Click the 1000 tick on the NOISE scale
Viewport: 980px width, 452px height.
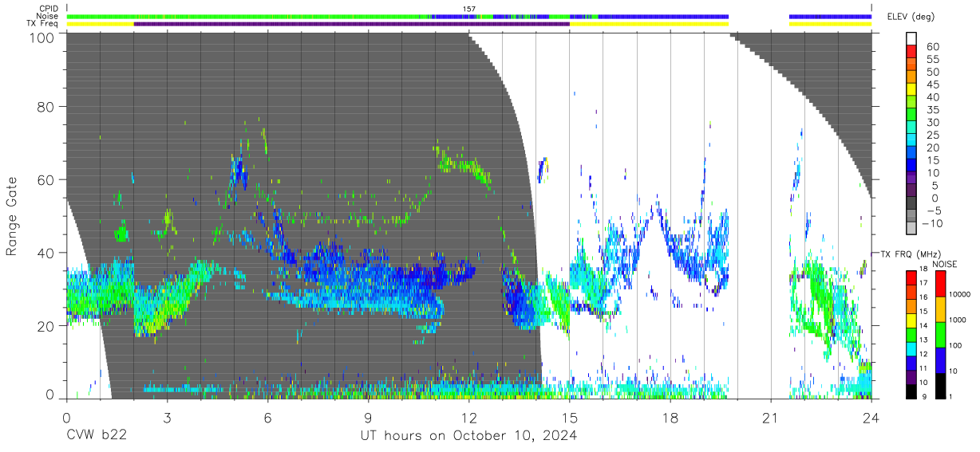coord(957,320)
